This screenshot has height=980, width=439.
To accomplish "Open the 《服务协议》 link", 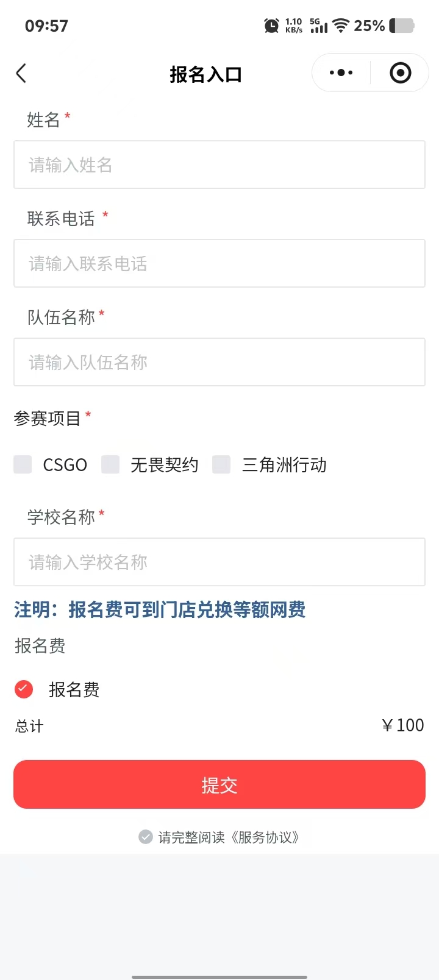I will 265,837.
